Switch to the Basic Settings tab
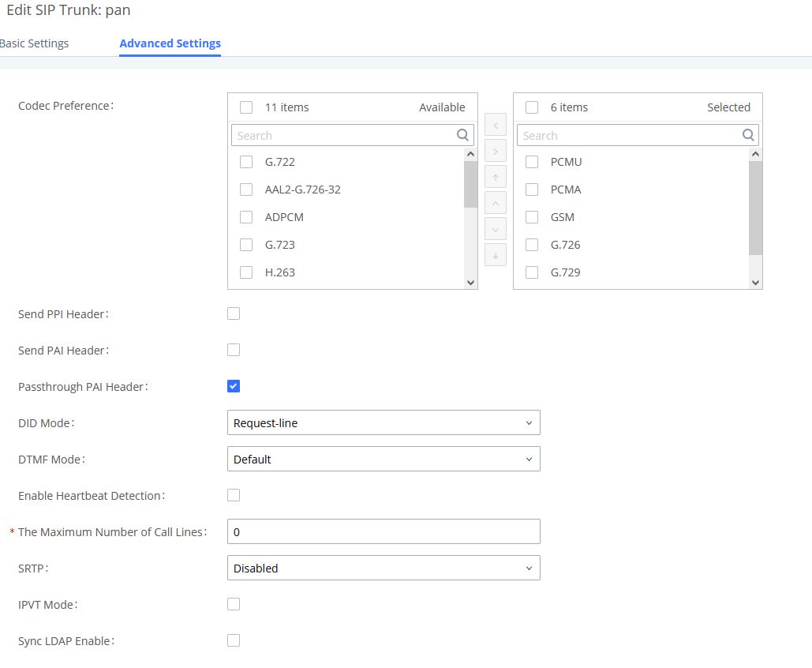This screenshot has height=668, width=812. click(35, 43)
